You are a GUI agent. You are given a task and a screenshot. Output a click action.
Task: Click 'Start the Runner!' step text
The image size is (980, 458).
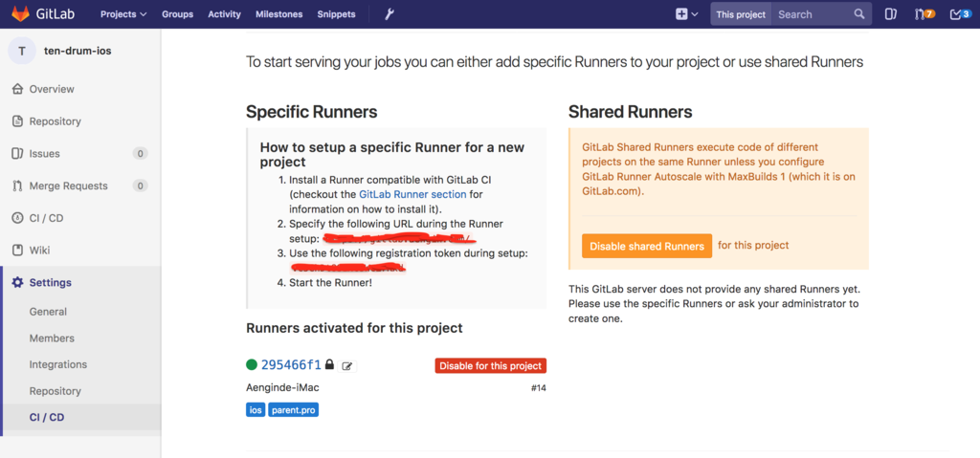(x=330, y=282)
